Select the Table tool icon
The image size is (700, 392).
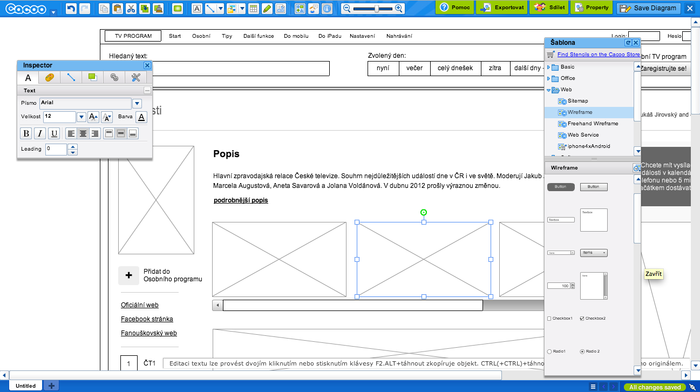(x=253, y=8)
